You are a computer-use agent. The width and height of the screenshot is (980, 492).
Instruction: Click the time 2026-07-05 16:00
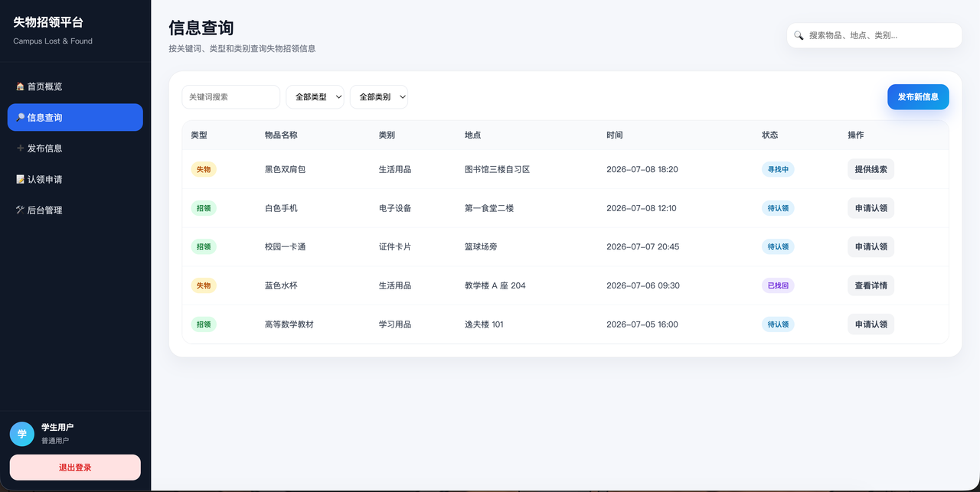[642, 324]
